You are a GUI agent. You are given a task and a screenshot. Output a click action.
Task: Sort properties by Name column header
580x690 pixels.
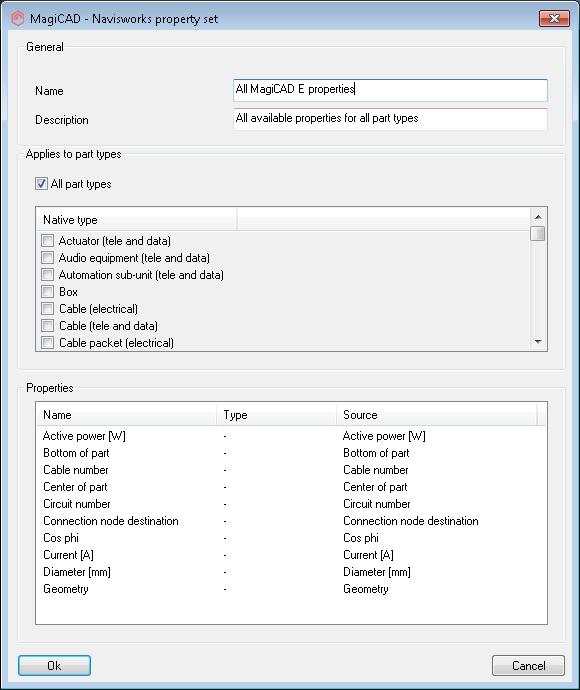point(127,415)
